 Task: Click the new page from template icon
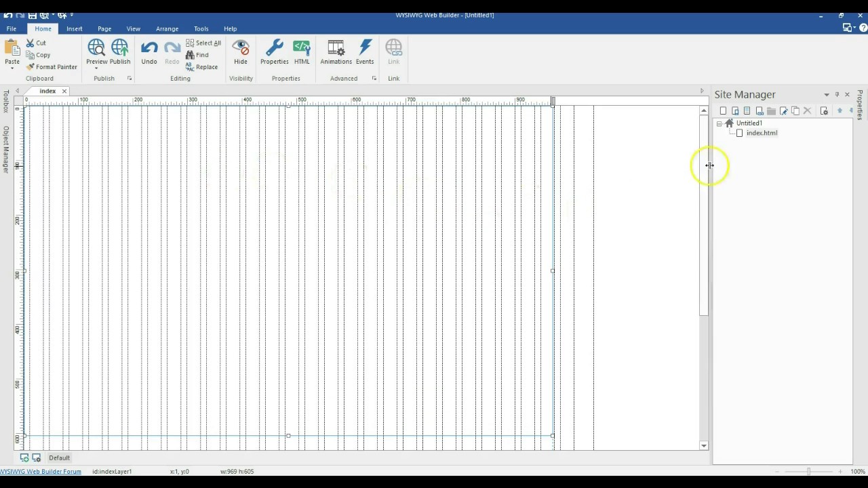tap(747, 110)
